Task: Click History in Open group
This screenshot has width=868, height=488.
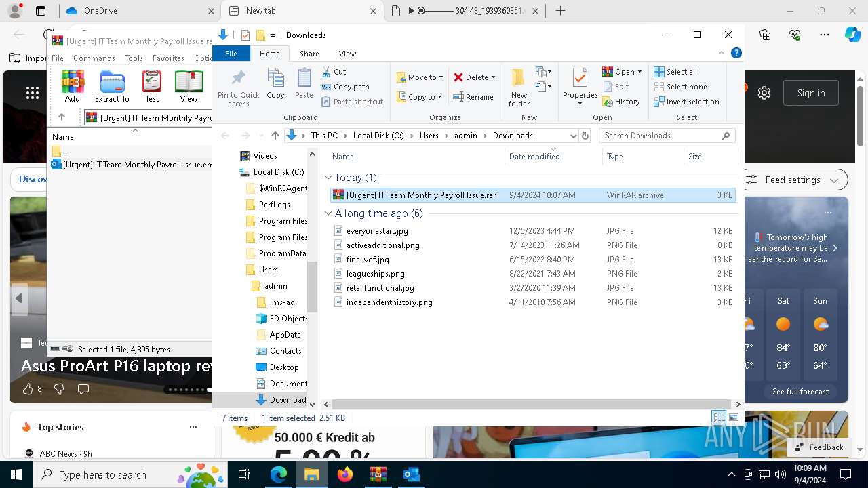Action: point(621,102)
